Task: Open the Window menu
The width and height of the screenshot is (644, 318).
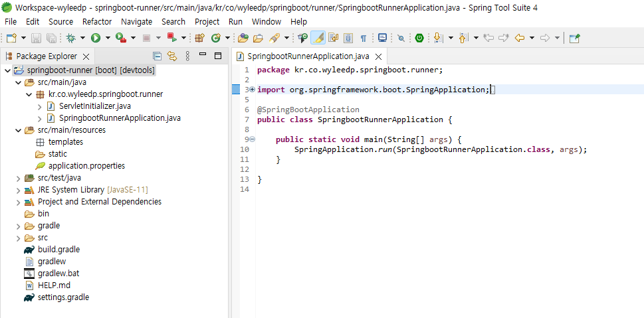Action: pos(267,22)
